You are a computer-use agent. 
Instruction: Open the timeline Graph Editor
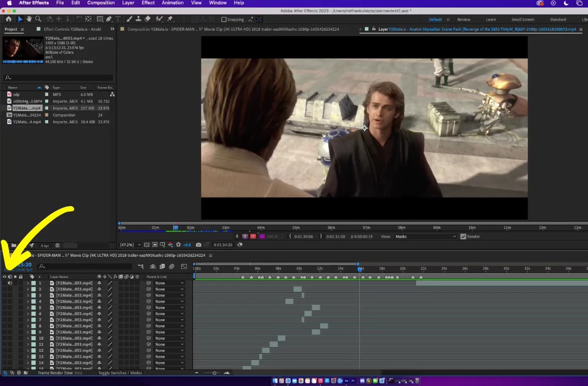click(x=184, y=266)
